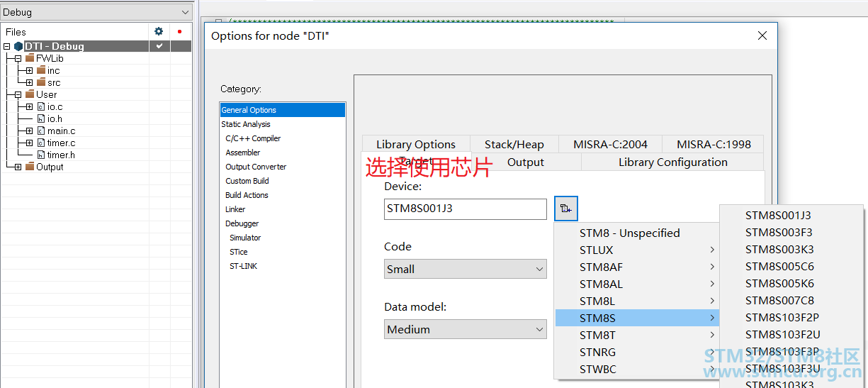The height and width of the screenshot is (388, 868).
Task: Expand the src folder
Action: 29,82
